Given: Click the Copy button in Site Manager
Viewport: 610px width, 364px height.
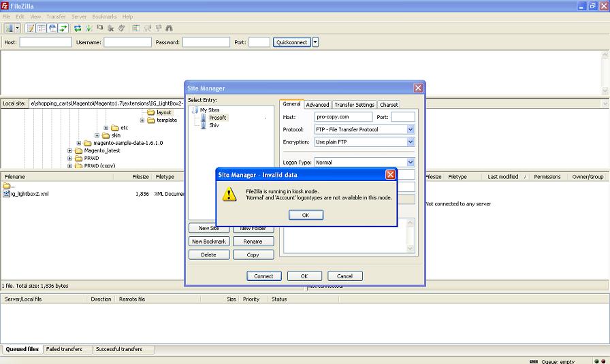Looking at the screenshot, I should click(253, 254).
